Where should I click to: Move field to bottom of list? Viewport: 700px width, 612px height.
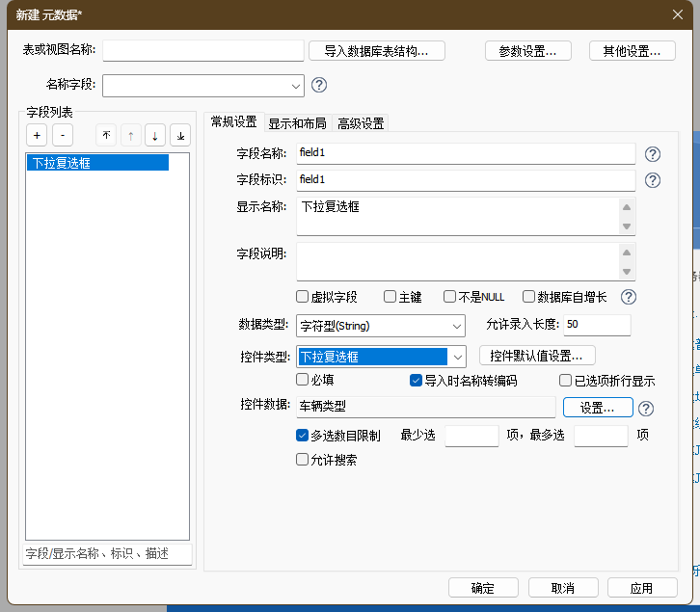point(180,136)
